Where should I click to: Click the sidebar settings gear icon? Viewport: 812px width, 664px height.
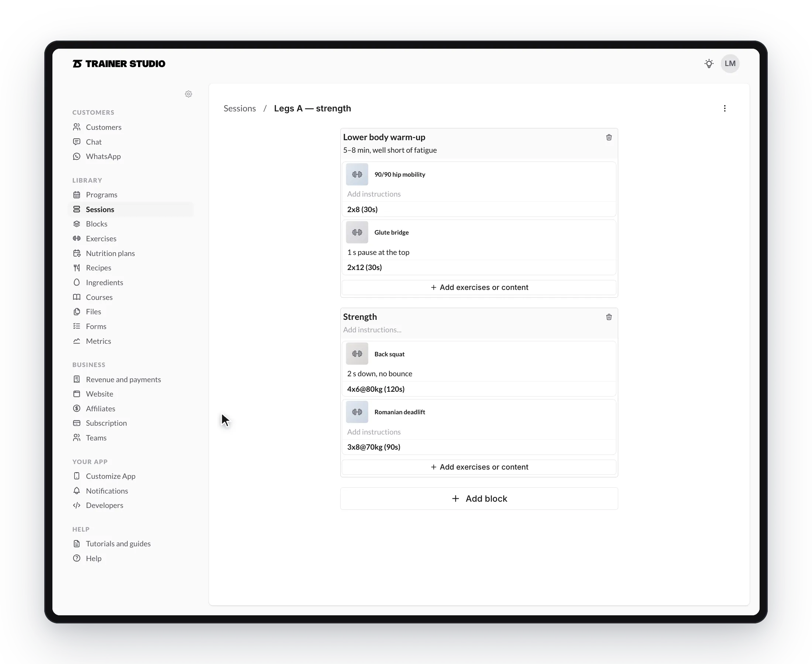[188, 94]
